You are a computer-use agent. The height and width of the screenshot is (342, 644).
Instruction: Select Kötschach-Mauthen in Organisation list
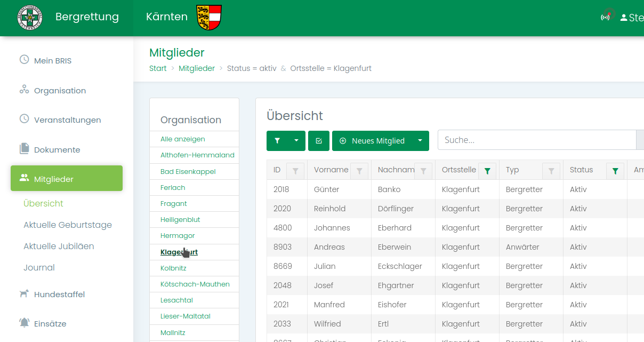point(195,284)
